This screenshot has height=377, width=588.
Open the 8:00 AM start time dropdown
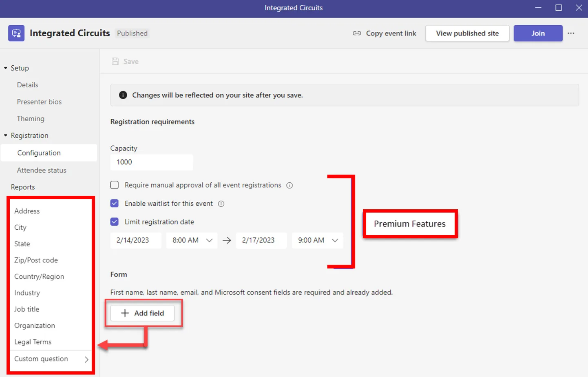coord(192,240)
